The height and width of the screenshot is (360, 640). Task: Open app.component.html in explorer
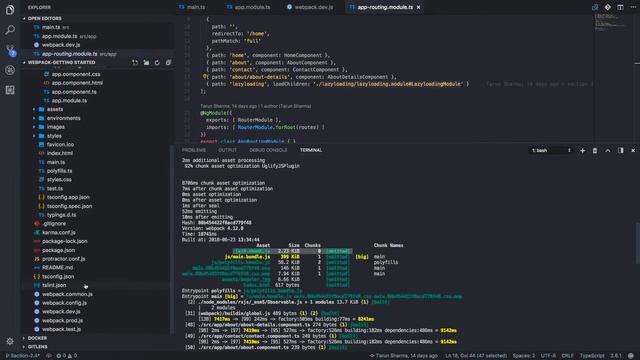coord(77,83)
